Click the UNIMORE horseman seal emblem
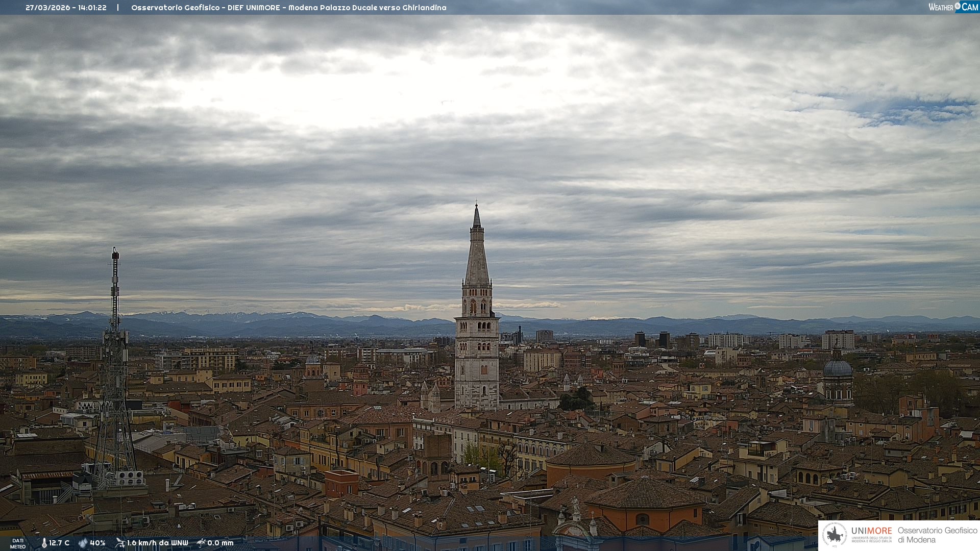Image resolution: width=980 pixels, height=551 pixels. [x=835, y=535]
